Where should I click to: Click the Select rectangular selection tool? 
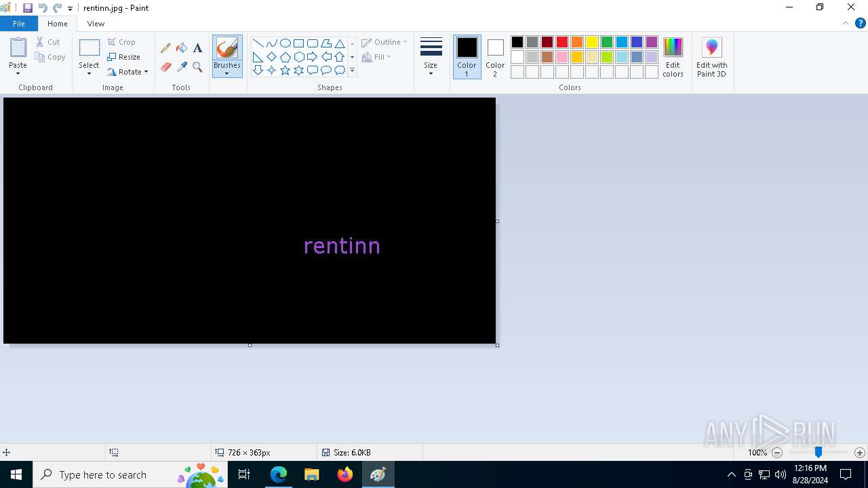(x=89, y=47)
